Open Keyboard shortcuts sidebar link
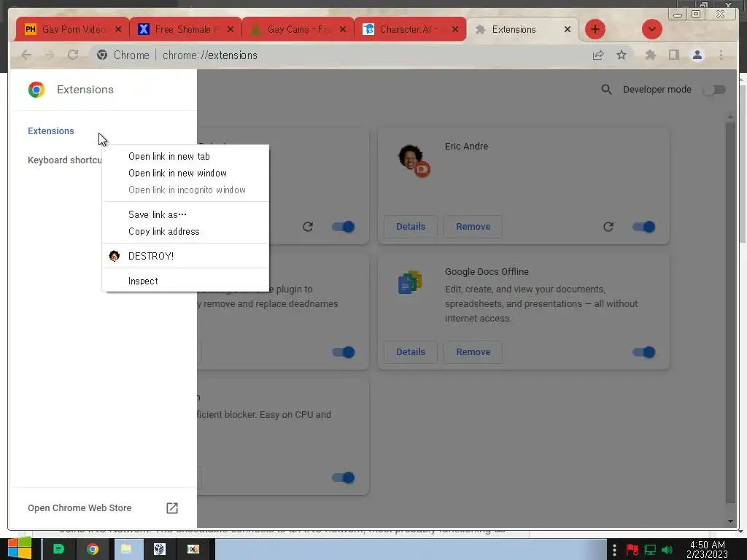Image resolution: width=747 pixels, height=560 pixels. 65,160
